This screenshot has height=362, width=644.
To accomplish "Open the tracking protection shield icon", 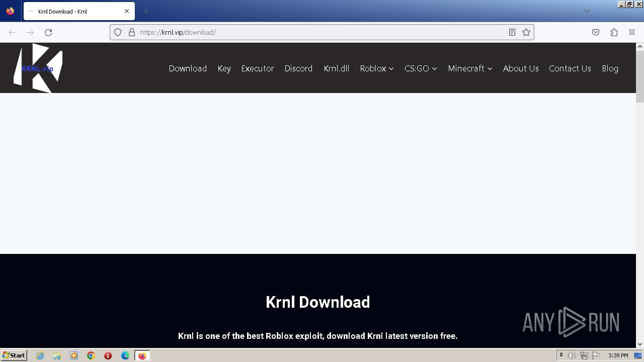I will click(x=118, y=32).
